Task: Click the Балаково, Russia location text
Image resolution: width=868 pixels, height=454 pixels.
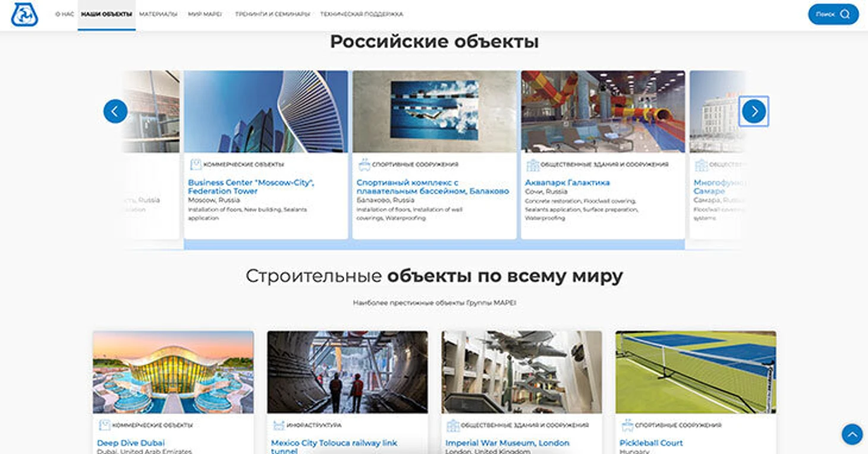Action: coord(385,200)
